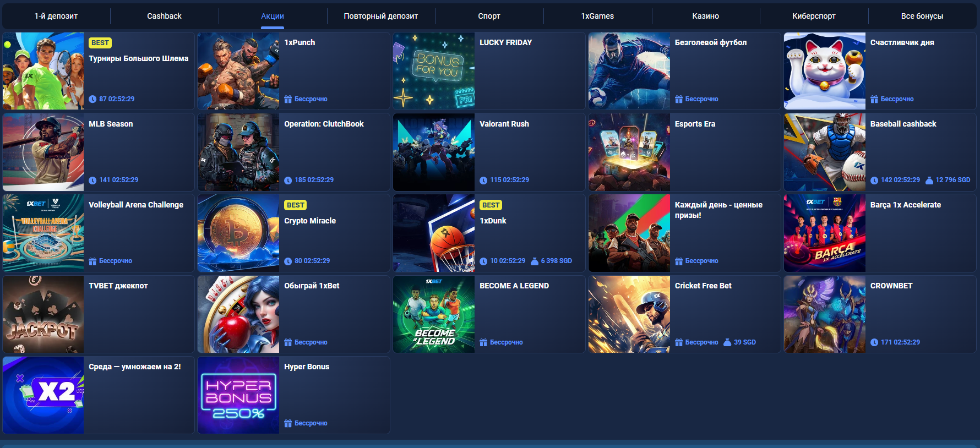Click the gift icon on 1xPunch card
Screen dimensions: 980x448
(x=288, y=100)
